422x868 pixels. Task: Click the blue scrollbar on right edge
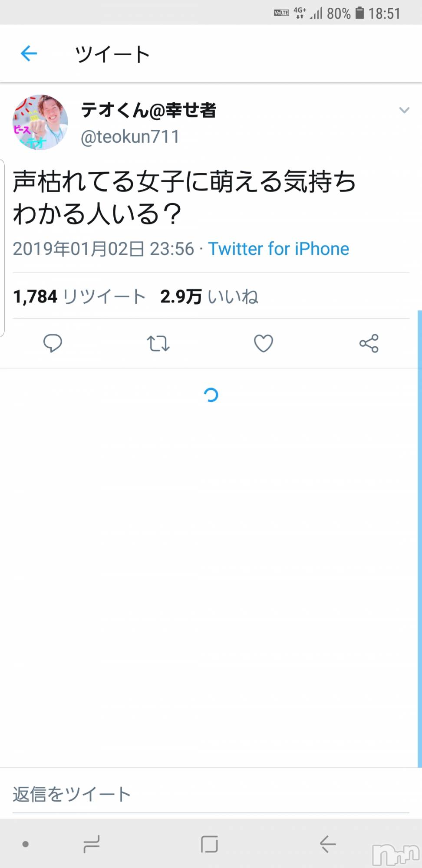pyautogui.click(x=419, y=538)
